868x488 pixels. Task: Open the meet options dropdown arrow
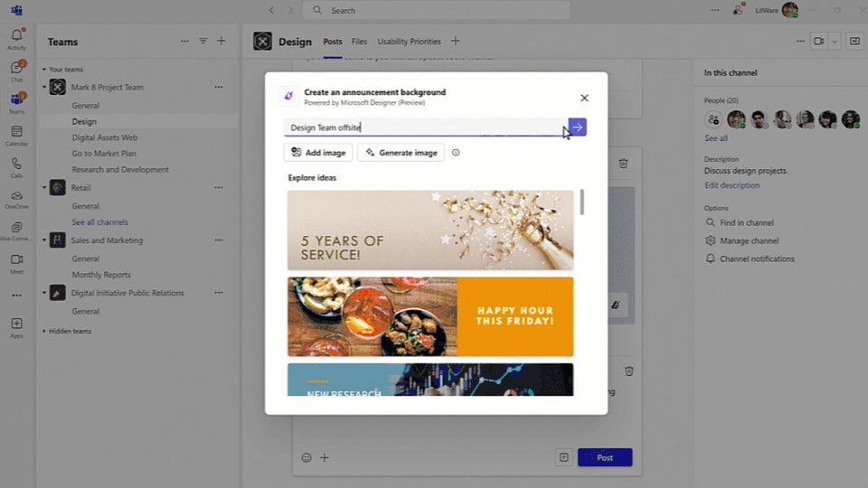coord(835,41)
